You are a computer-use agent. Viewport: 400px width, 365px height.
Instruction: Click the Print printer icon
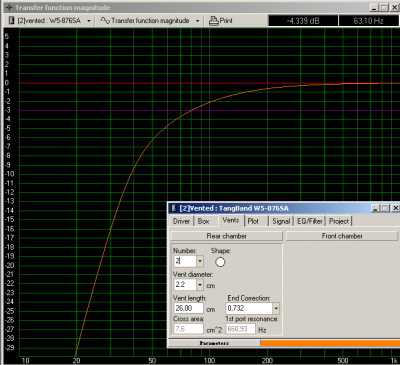click(x=213, y=21)
